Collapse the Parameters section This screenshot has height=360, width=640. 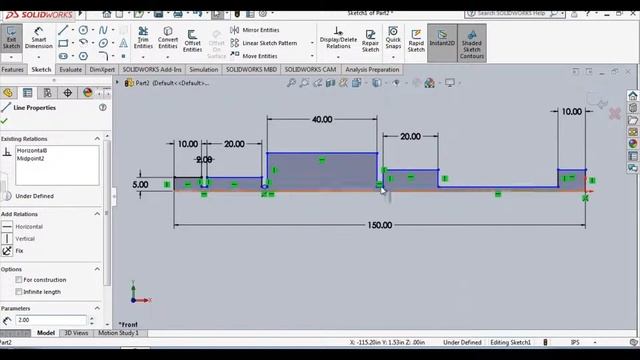[97, 308]
